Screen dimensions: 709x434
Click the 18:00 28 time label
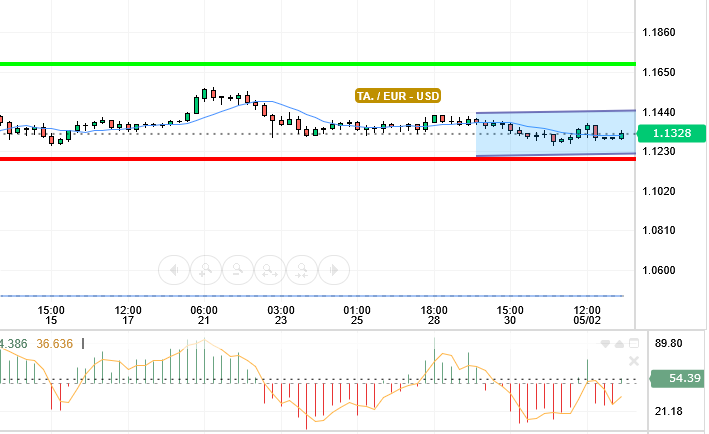click(434, 316)
